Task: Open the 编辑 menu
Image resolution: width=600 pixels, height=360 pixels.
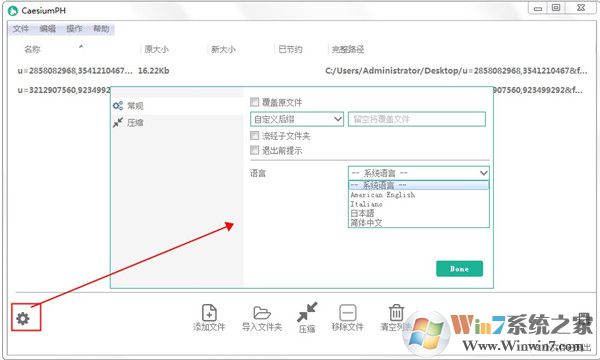Action: point(48,29)
